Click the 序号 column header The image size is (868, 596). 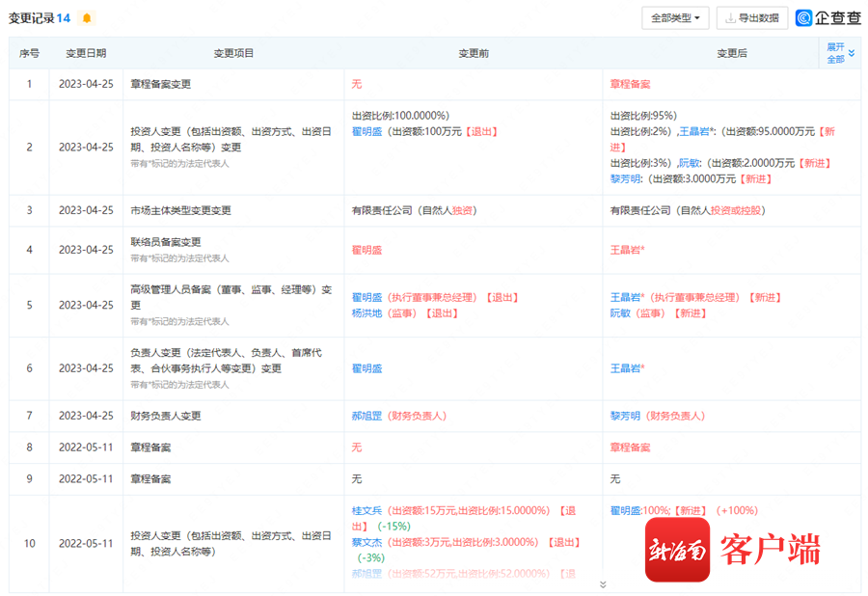click(29, 53)
